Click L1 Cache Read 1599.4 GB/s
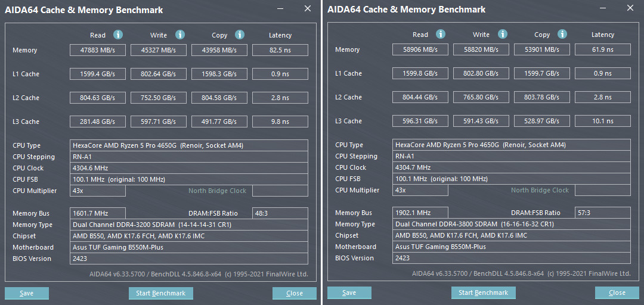 point(97,74)
